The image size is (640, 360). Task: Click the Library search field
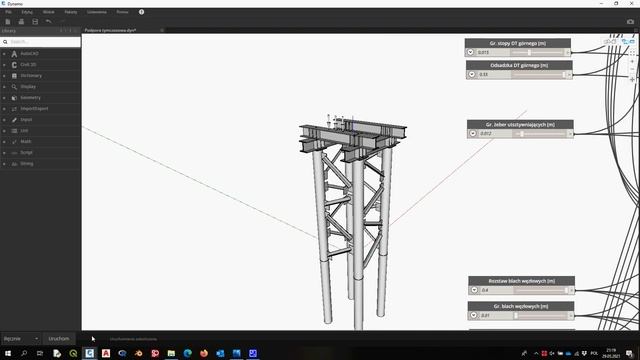click(x=41, y=42)
